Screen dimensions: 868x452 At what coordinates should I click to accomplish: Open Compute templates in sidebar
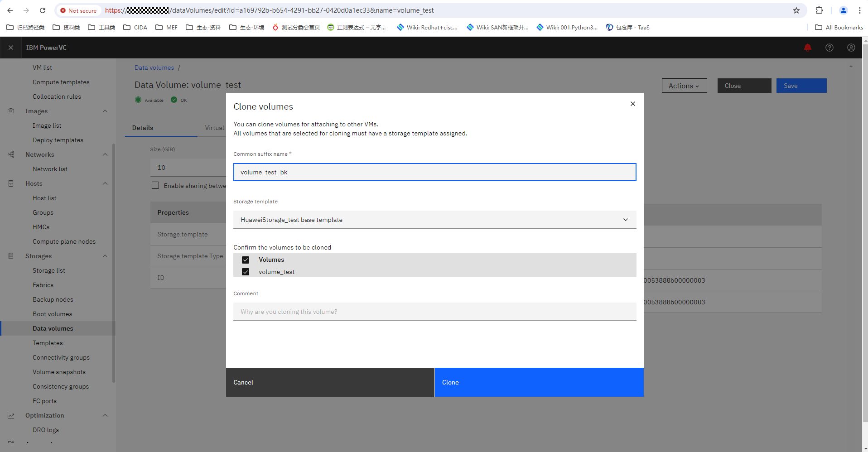pyautogui.click(x=61, y=82)
